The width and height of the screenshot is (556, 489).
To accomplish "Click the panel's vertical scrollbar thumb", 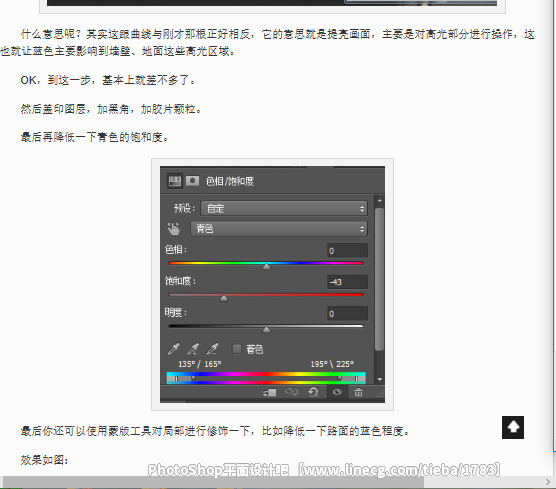I will point(379,279).
